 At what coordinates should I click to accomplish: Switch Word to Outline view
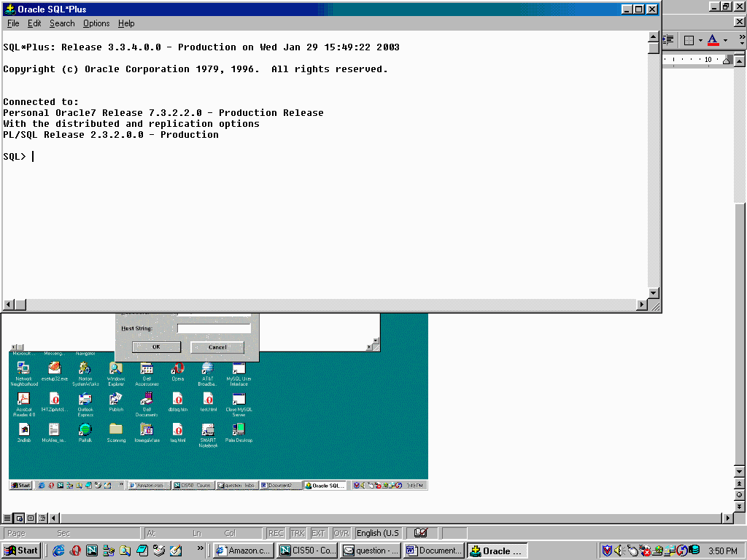click(x=42, y=518)
